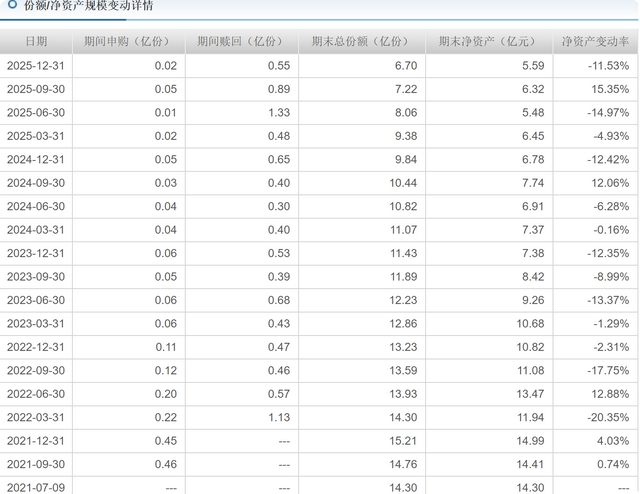
Task: Click total shares value 15.21
Action: (403, 441)
